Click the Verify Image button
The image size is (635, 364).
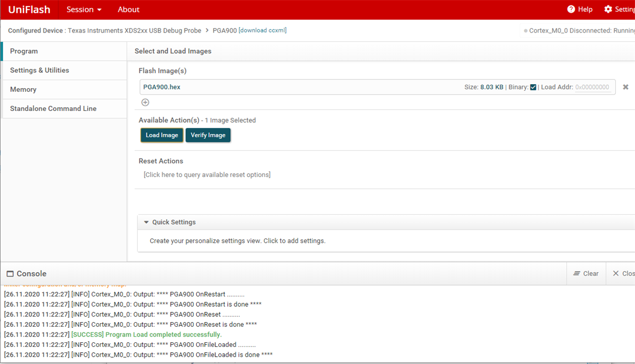[208, 135]
